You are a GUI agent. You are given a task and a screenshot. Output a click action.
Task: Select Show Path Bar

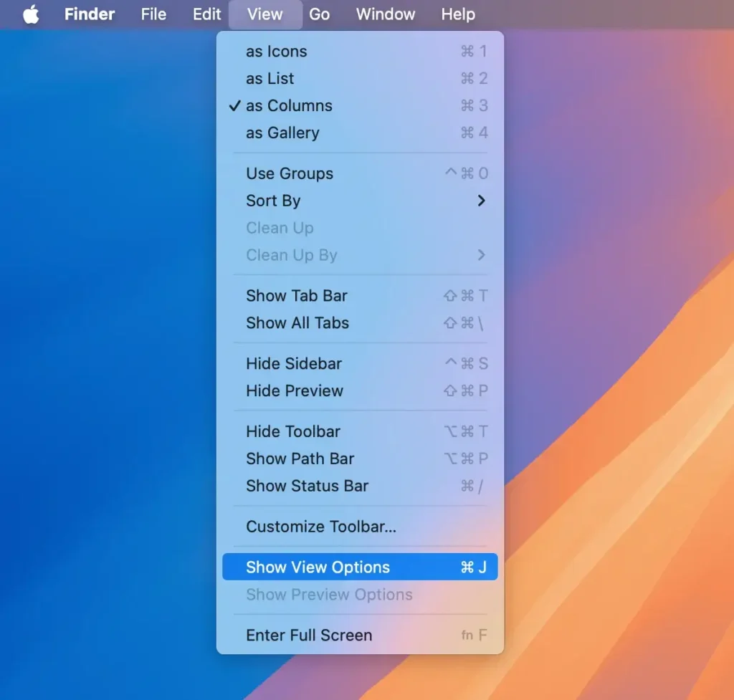pos(360,459)
